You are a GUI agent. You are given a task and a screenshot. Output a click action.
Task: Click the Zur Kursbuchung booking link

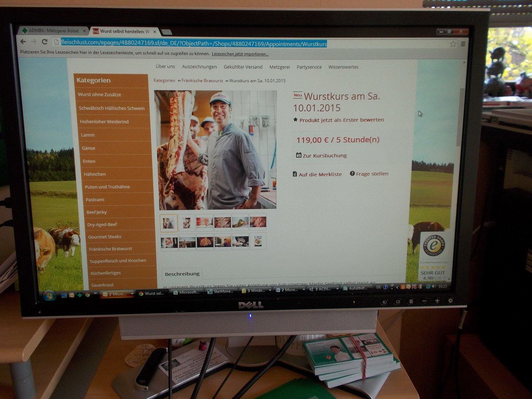(325, 156)
